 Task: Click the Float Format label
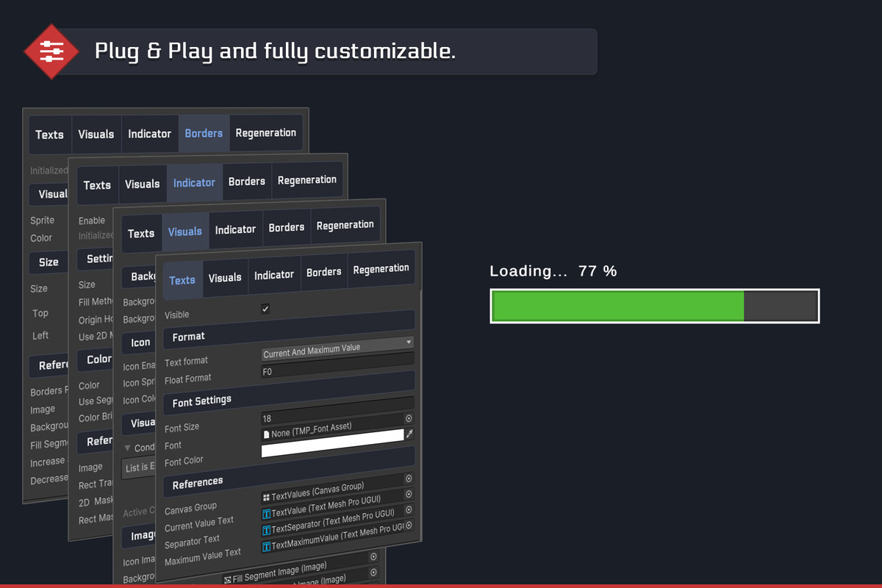(x=187, y=379)
